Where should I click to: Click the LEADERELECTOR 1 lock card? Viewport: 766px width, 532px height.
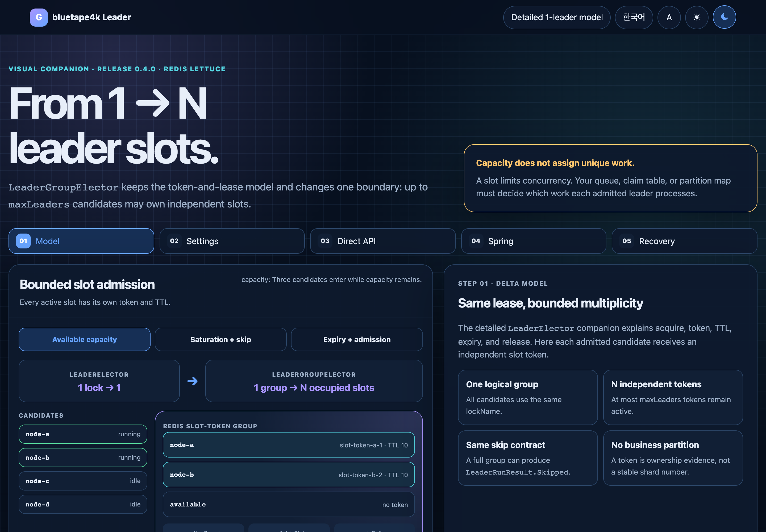tap(99, 381)
